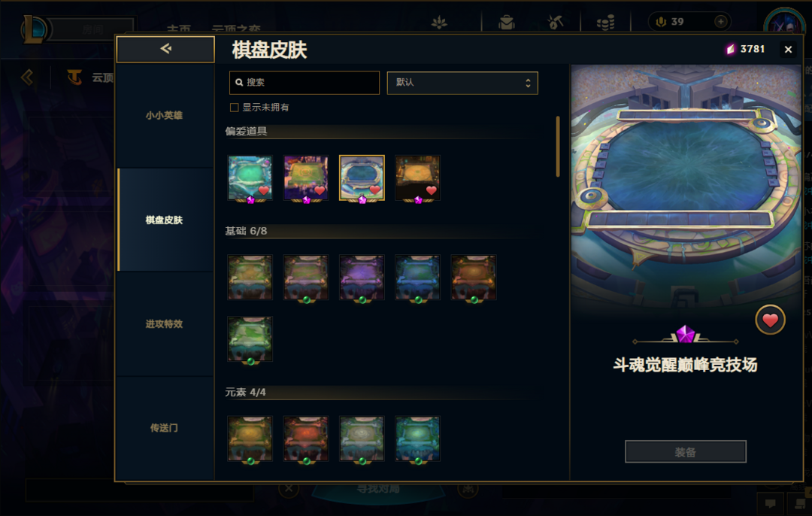Click the League logo at top left
Viewport: 812px width, 516px height.
[x=34, y=29]
